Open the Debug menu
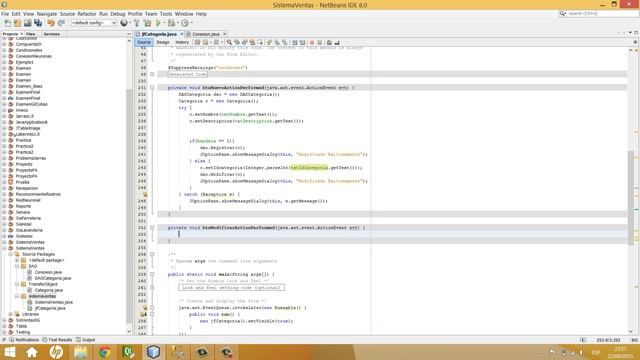 (x=118, y=14)
